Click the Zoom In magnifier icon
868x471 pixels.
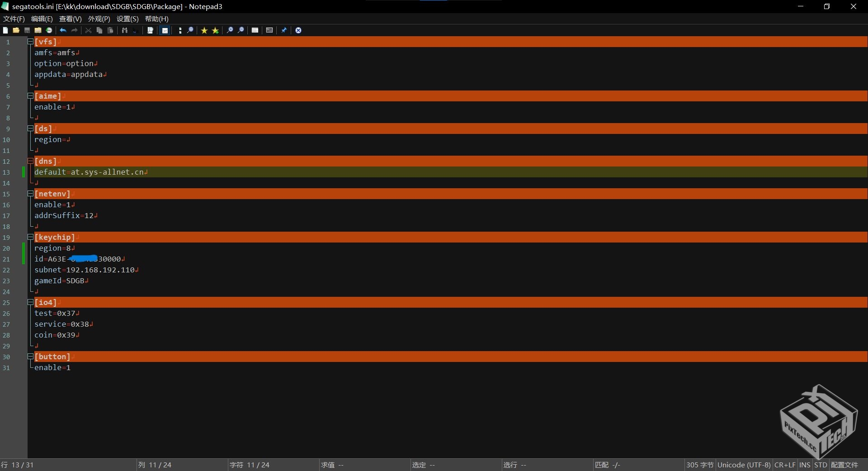230,30
